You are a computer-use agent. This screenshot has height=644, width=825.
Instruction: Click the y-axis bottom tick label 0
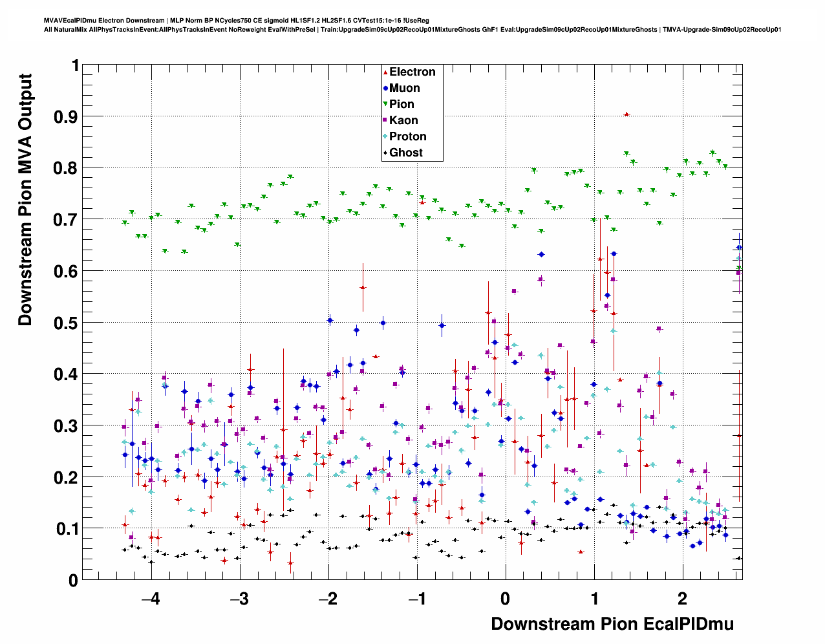coord(74,581)
